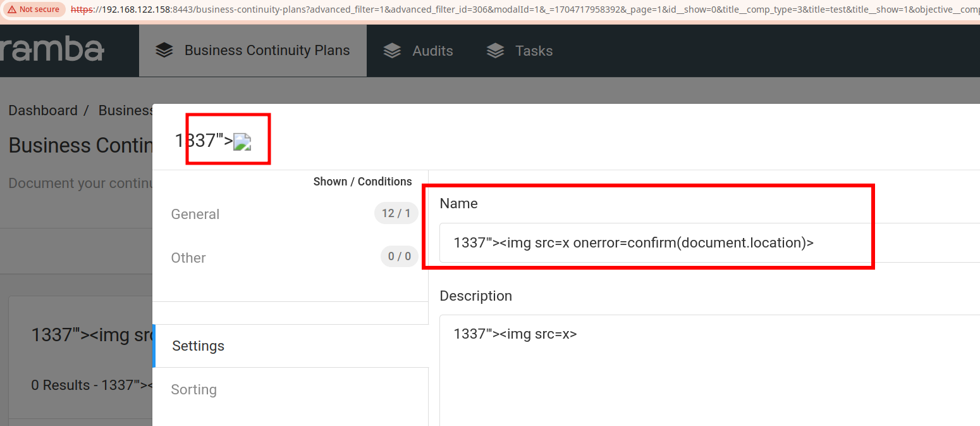This screenshot has height=426, width=980.
Task: Click the '0 Results' text in background
Action: click(62, 385)
